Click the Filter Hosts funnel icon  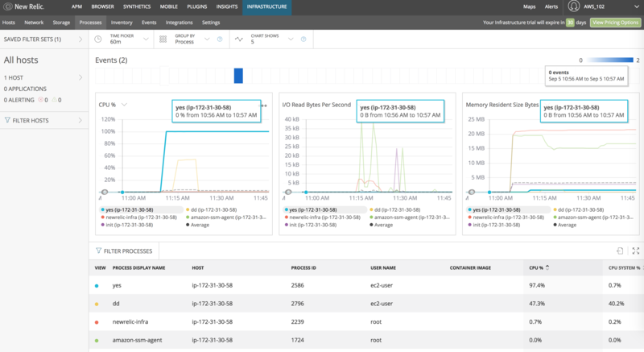point(7,120)
